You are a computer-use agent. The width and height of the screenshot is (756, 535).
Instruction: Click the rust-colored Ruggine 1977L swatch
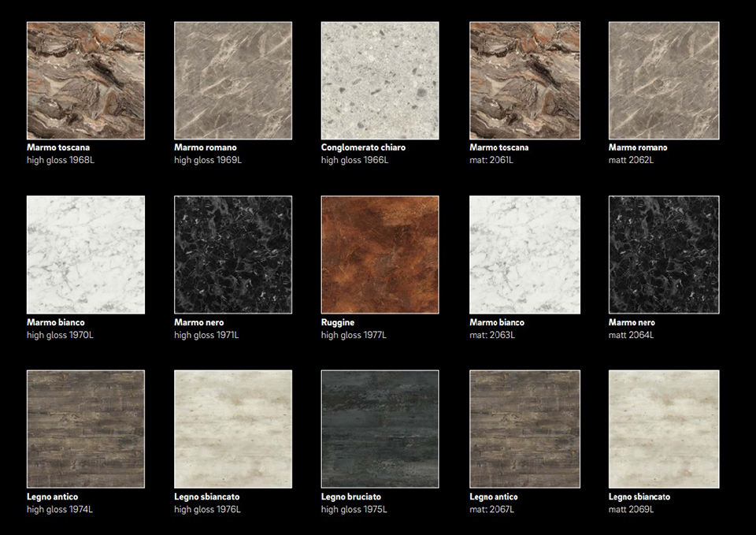pos(380,254)
